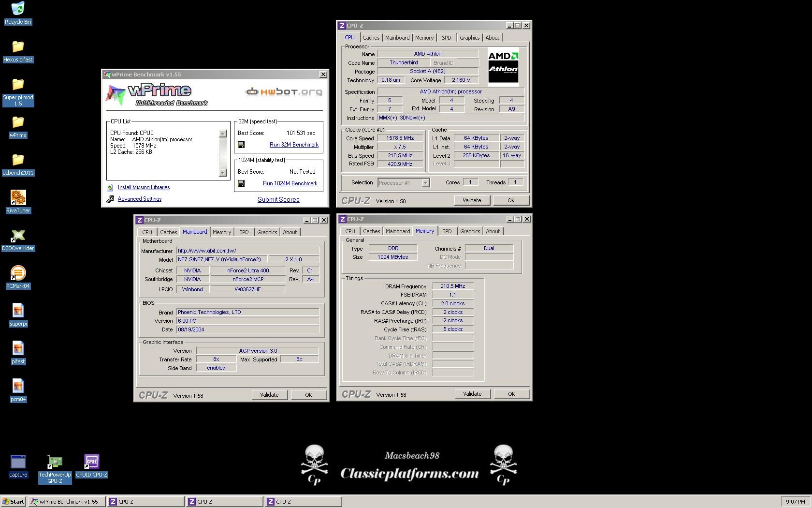Viewport: 812px width, 508px height.
Task: Click the DRAM Frequency 210.5 MHz value
Action: point(453,286)
